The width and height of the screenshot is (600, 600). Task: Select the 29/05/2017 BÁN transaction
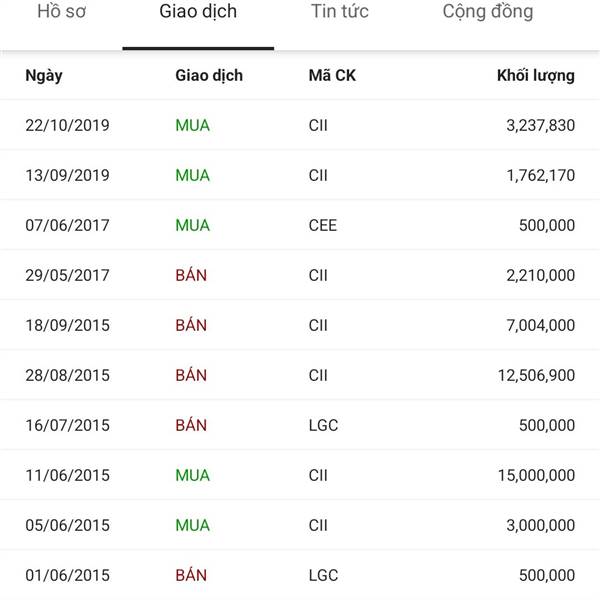pyautogui.click(x=300, y=275)
